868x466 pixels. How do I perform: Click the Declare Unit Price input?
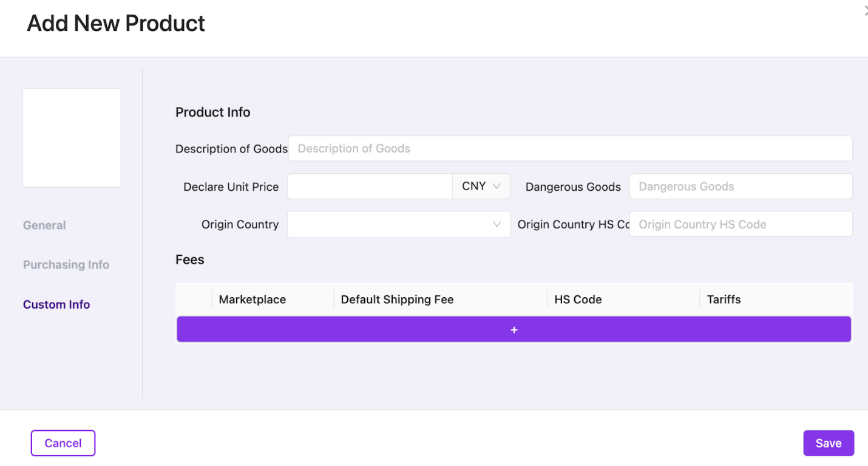pyautogui.click(x=370, y=187)
